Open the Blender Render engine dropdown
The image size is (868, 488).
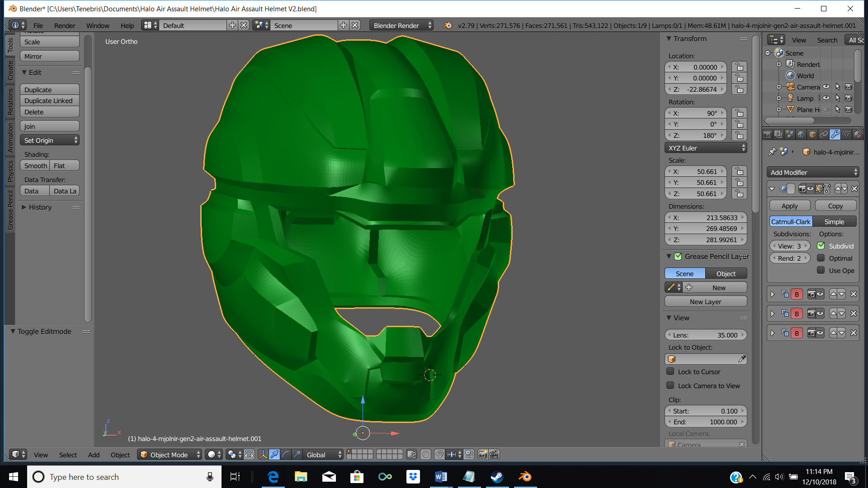(x=401, y=25)
